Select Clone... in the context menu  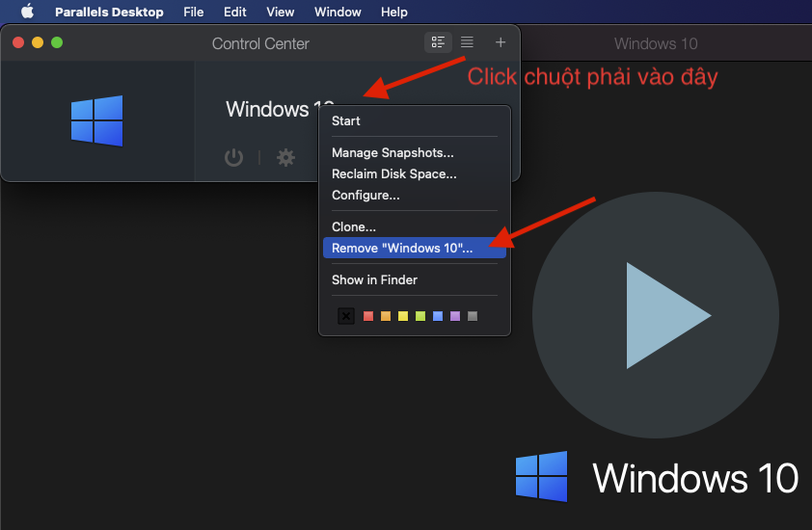354,226
